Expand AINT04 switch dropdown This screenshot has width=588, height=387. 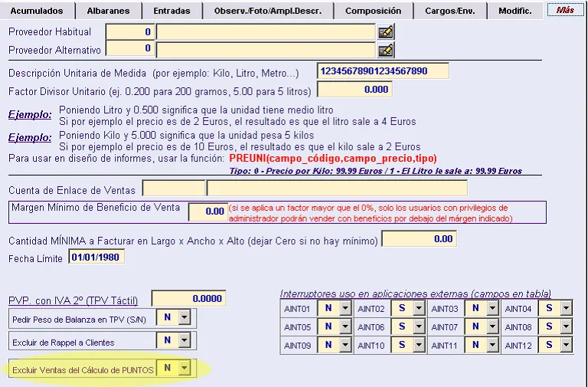tap(566, 308)
